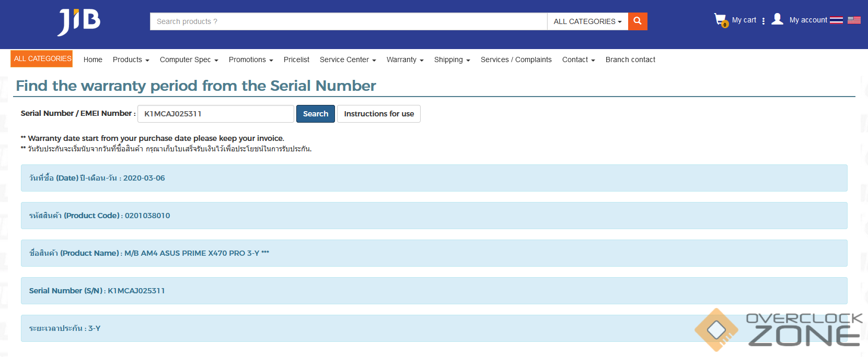The height and width of the screenshot is (357, 868).
Task: Click the orange ALL CATEGORIES nav button
Action: pyautogui.click(x=42, y=58)
